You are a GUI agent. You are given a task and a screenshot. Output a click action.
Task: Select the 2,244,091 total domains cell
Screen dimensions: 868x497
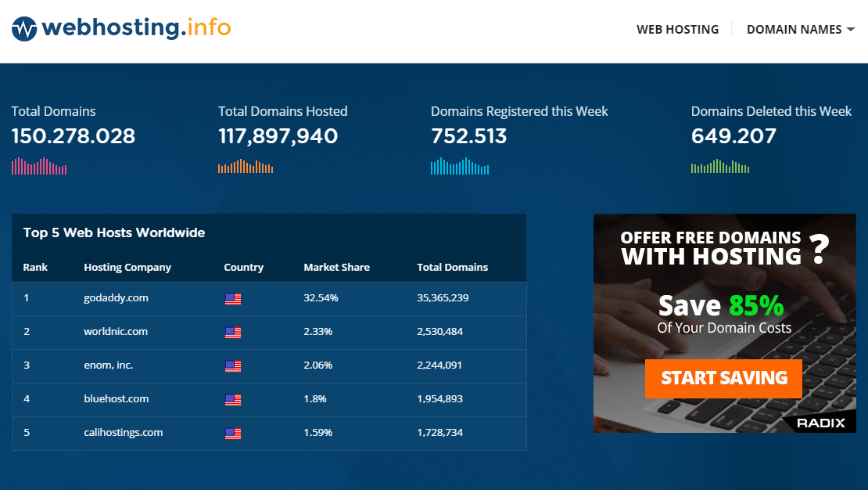439,366
